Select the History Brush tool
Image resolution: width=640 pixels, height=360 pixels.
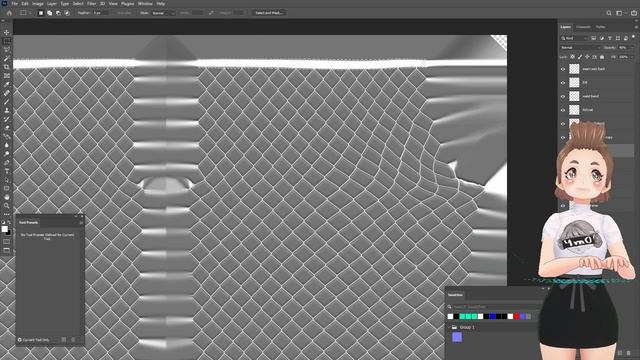pos(7,119)
